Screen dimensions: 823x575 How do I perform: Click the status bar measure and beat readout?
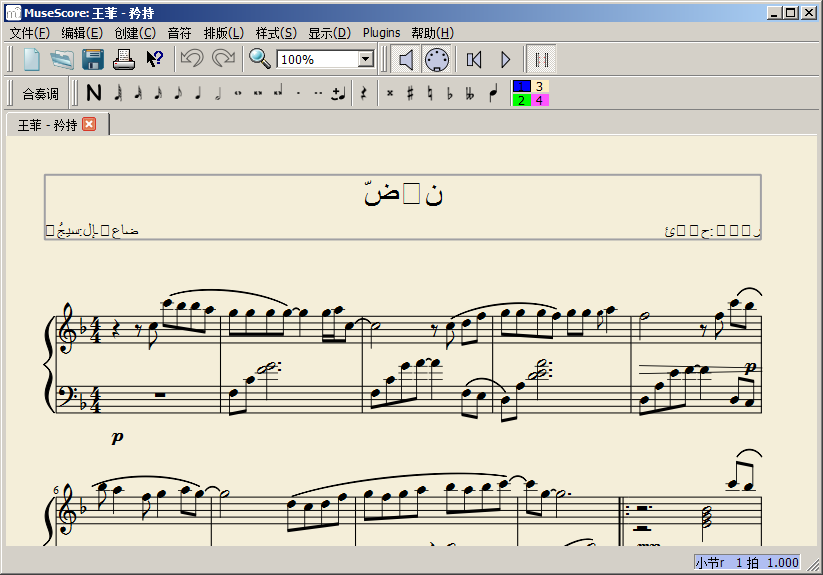[x=747, y=562]
